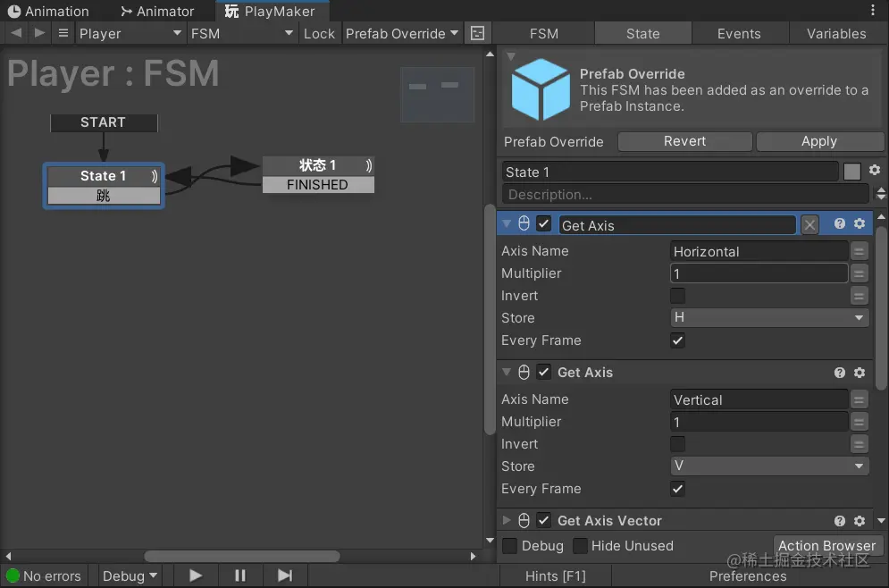The width and height of the screenshot is (889, 588).
Task: Toggle variable mode for Vertical Axis Name
Action: click(859, 399)
